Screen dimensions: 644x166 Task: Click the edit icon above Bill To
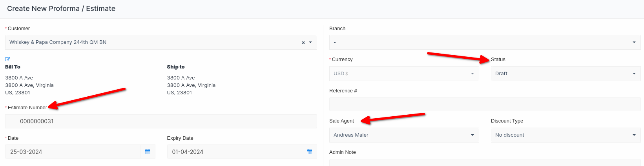coord(7,59)
